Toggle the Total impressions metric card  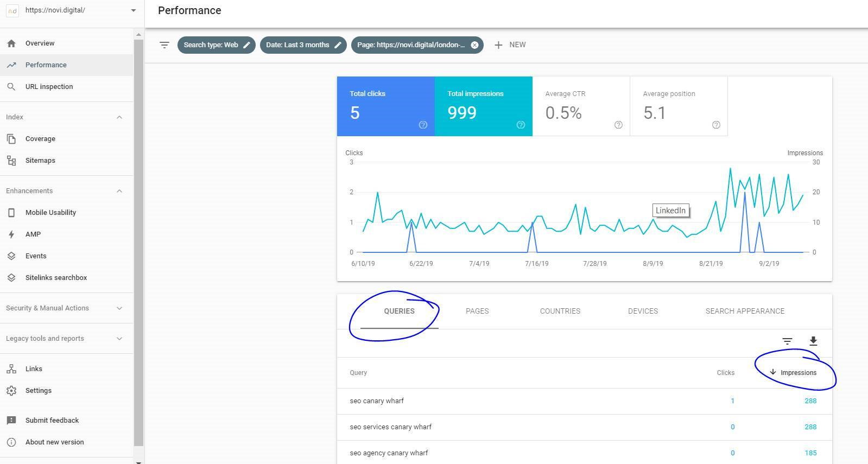point(483,106)
